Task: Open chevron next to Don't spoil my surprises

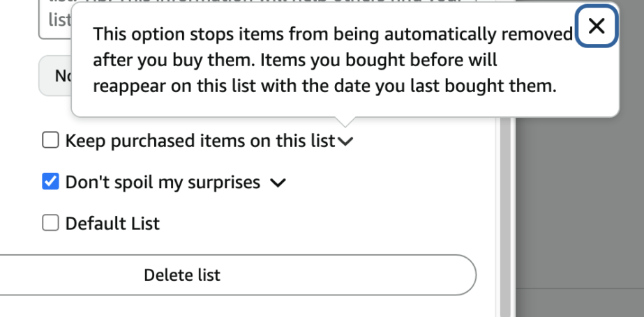Action: point(278,183)
